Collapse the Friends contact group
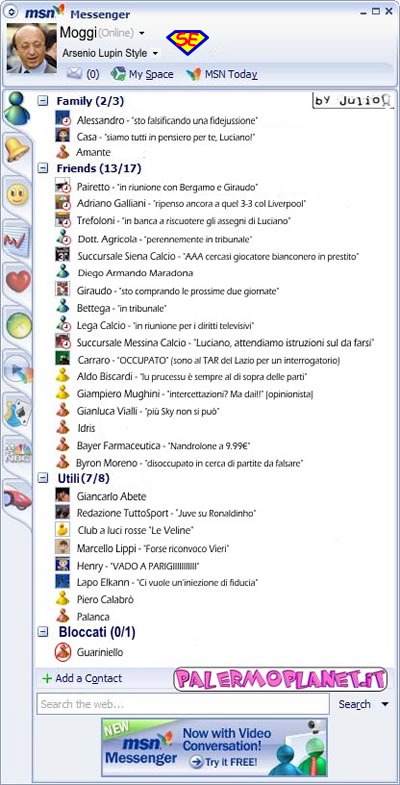 (44, 168)
